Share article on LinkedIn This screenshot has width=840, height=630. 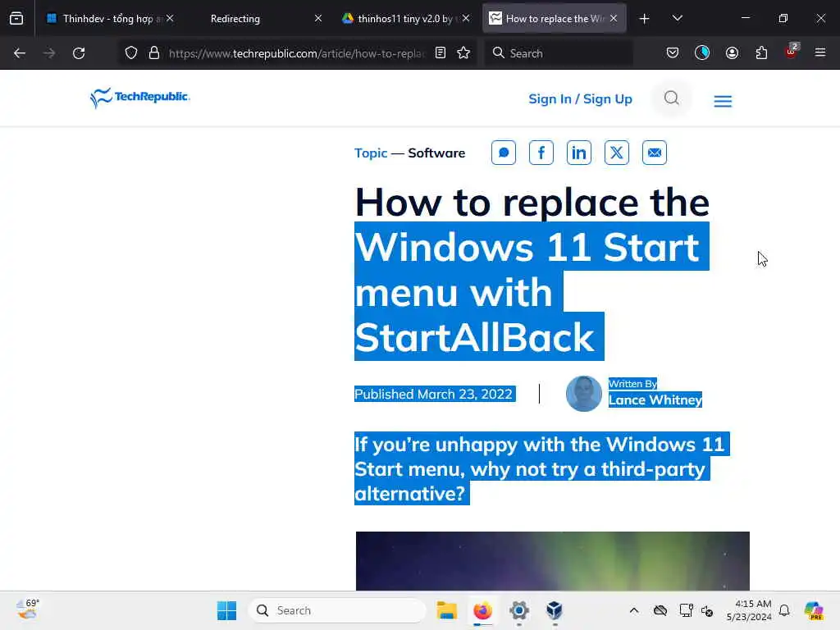click(579, 153)
